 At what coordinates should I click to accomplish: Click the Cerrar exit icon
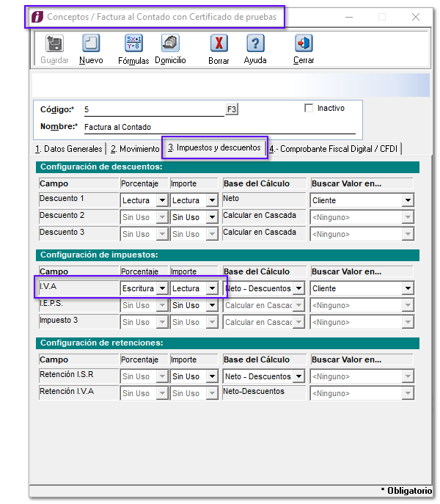point(304,45)
